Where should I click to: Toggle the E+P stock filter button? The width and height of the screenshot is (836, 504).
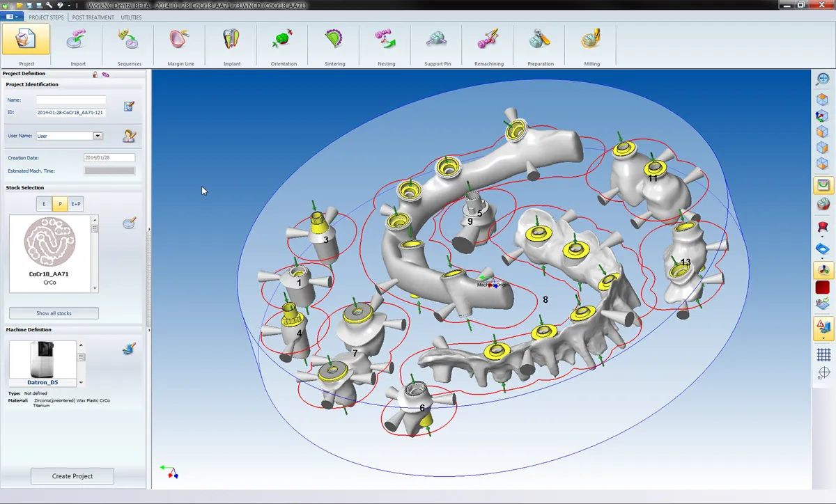[x=76, y=204]
